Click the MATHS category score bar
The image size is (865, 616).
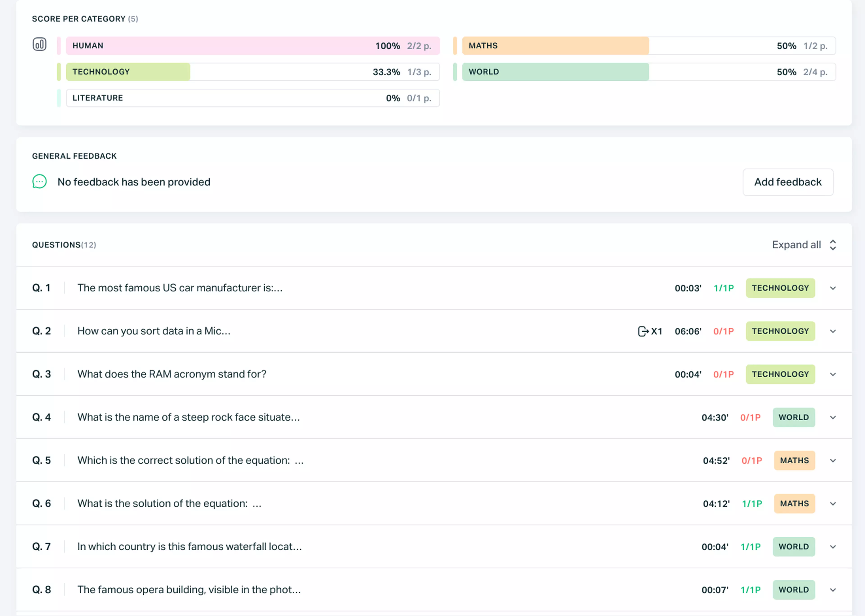(645, 45)
